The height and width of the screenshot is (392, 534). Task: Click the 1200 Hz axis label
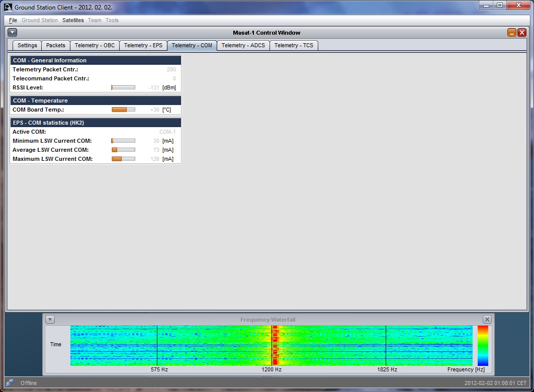[x=272, y=369]
